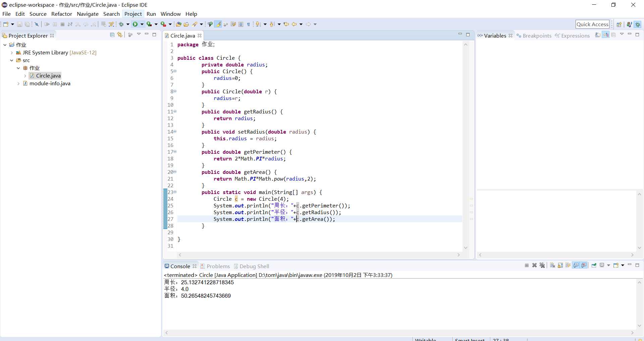Collapse the 作业 project tree node
The height and width of the screenshot is (341, 644).
(5, 45)
